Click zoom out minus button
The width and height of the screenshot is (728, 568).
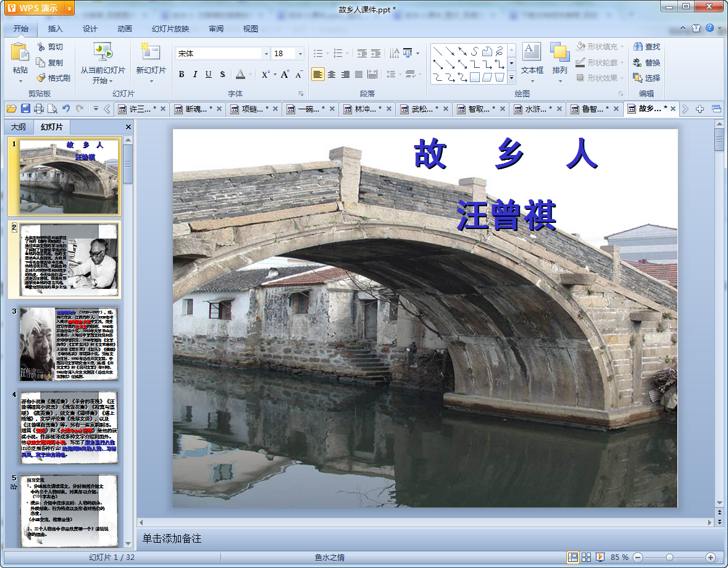638,558
